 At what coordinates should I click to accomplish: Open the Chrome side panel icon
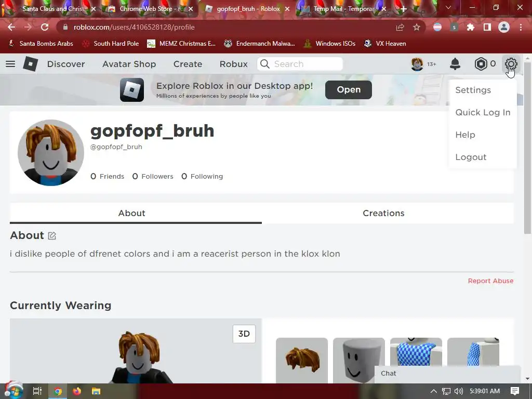[487, 27]
